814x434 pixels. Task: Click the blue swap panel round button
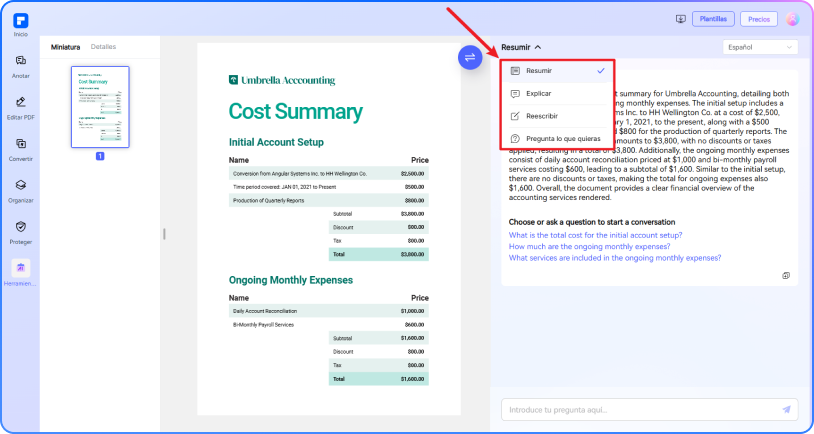[x=470, y=57]
